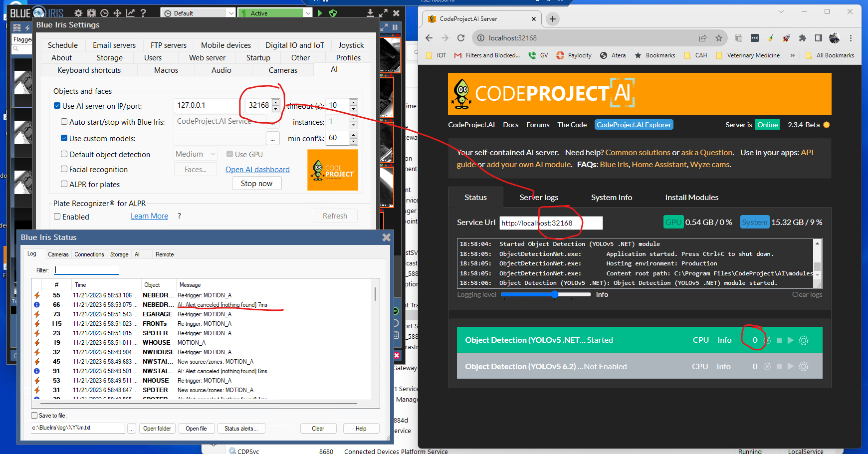Screen dimensions: 868x454
Task: Open settings gear for Object Detection YOLOv5 .NET
Action: 804,340
